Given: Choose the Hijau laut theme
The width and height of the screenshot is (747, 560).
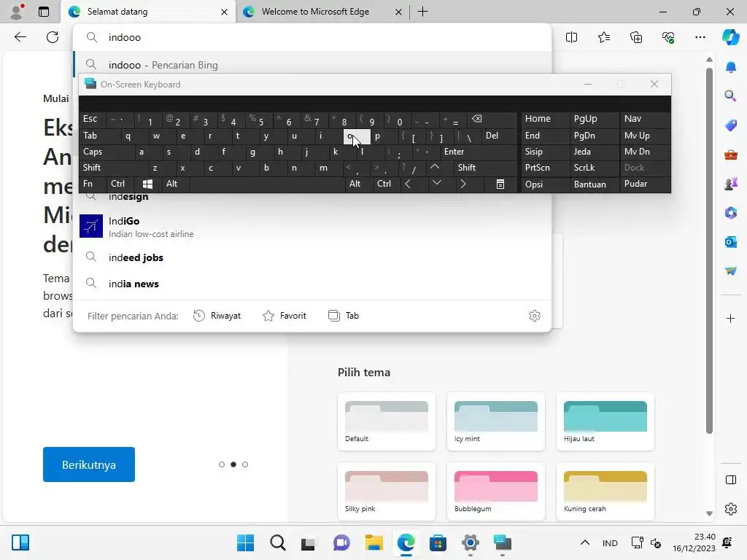Looking at the screenshot, I should 605,421.
